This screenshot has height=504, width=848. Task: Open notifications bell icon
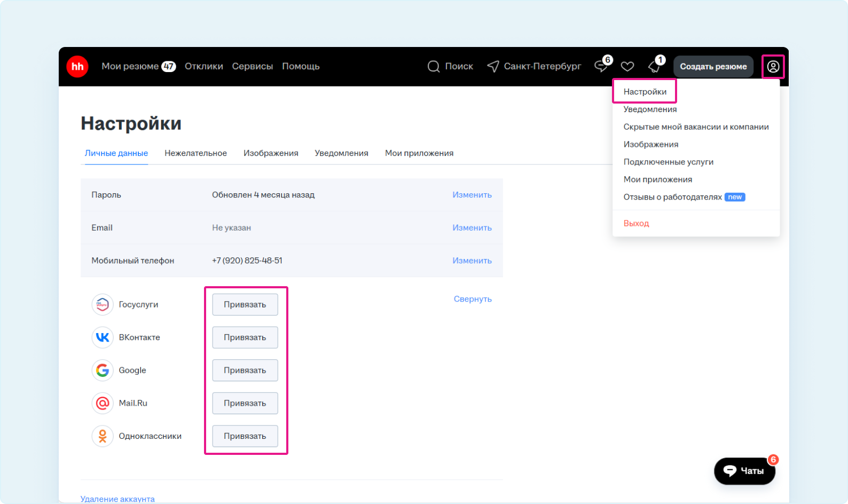654,66
